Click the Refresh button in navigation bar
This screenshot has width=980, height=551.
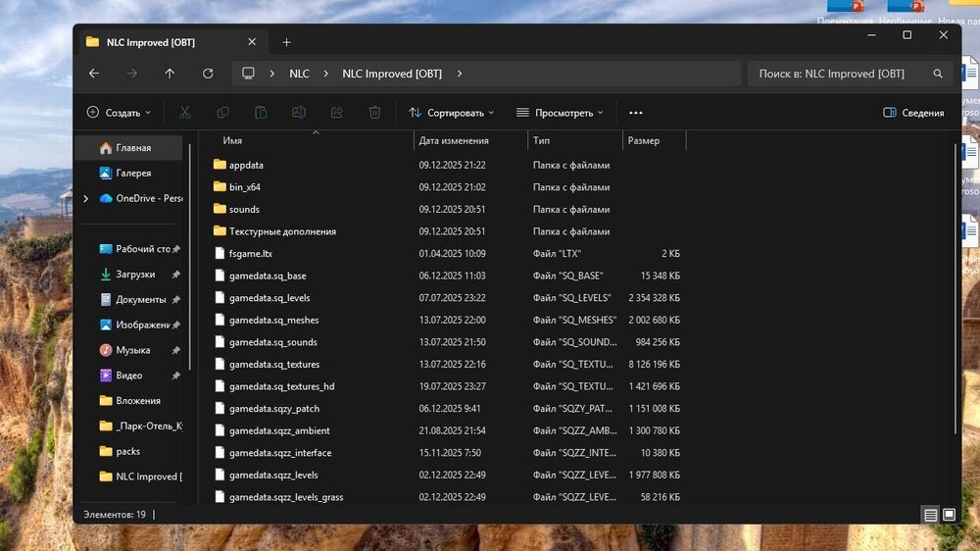coord(208,74)
